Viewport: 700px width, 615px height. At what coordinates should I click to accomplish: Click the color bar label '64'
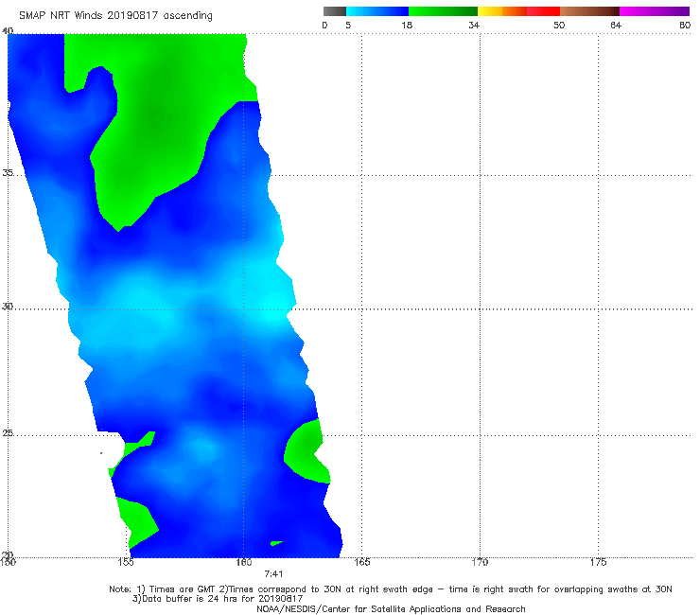[x=616, y=25]
